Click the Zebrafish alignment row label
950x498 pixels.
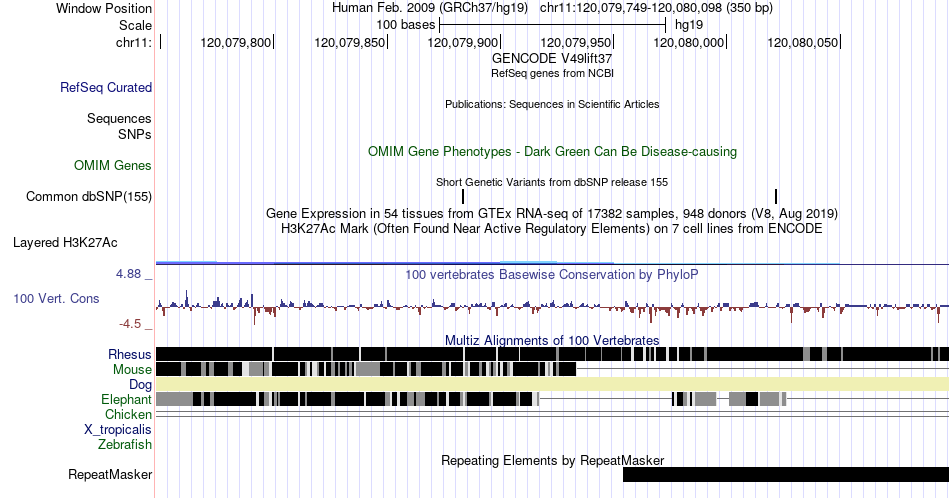tap(125, 444)
